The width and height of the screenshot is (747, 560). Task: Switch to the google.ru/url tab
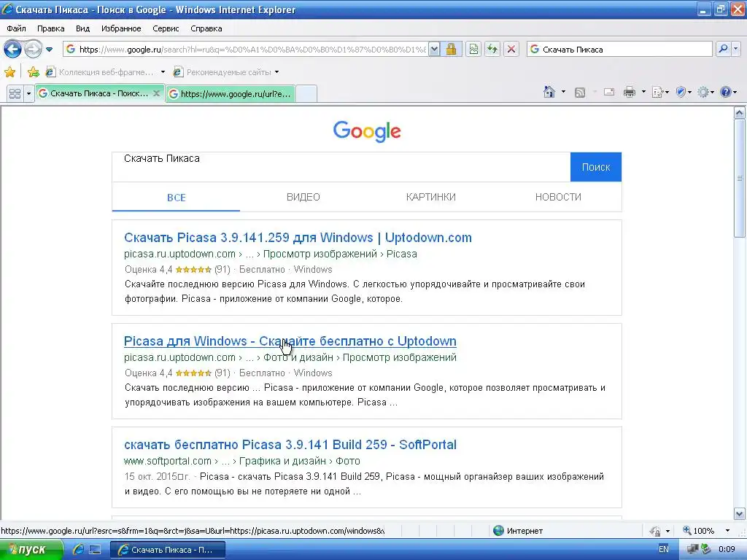pos(231,94)
